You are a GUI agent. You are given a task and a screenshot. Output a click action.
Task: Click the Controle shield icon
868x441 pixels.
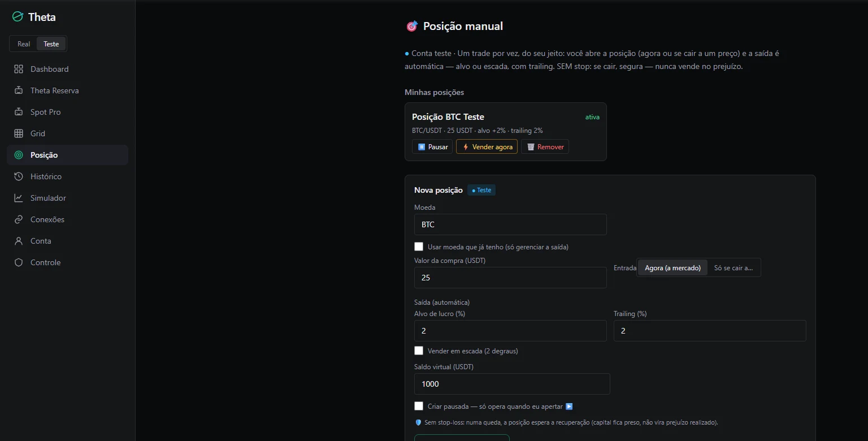click(x=19, y=262)
